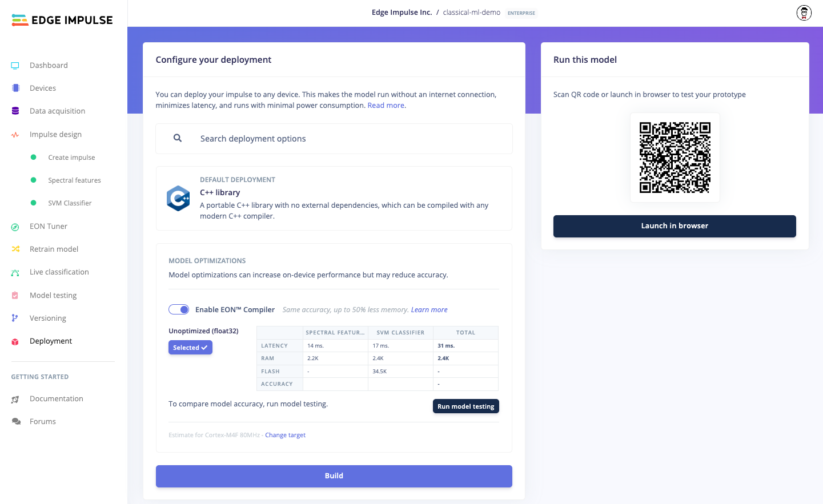
Task: Open the Dashboard sidebar icon
Action: pos(15,66)
